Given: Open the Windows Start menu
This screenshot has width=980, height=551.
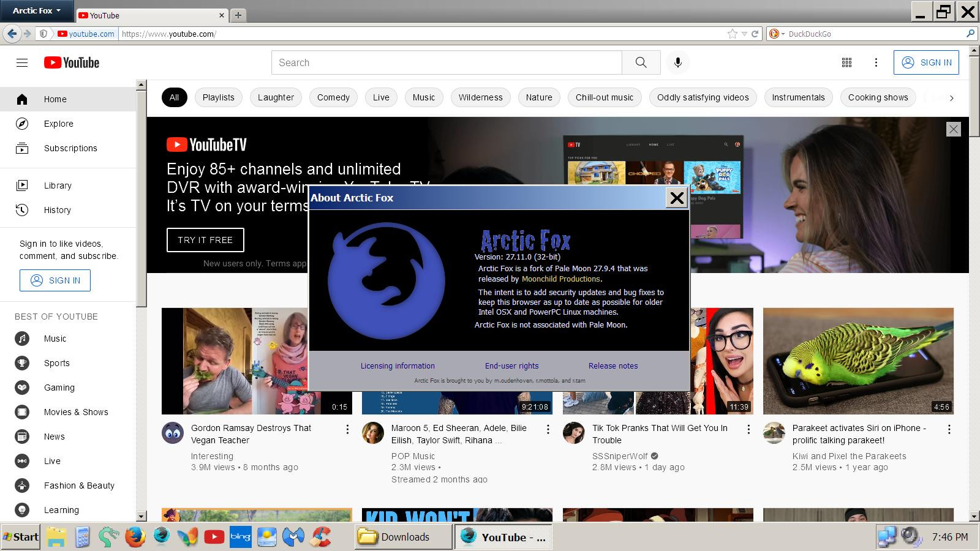Looking at the screenshot, I should coord(21,537).
